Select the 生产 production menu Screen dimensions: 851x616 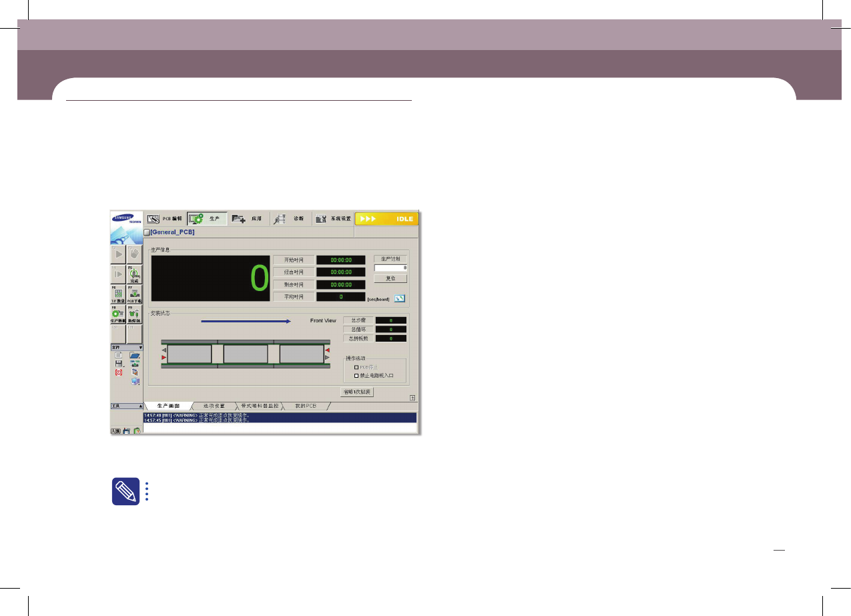[207, 219]
